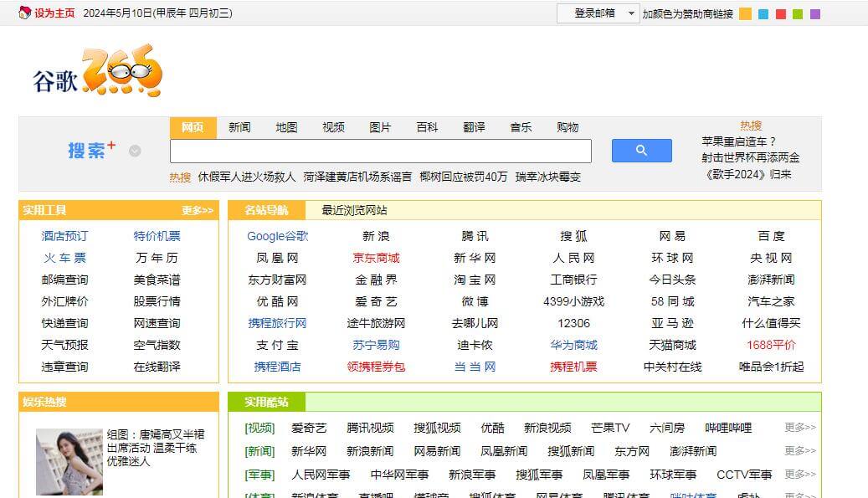Switch to the 图片 search tab
This screenshot has width=868, height=498.
pos(380,127)
